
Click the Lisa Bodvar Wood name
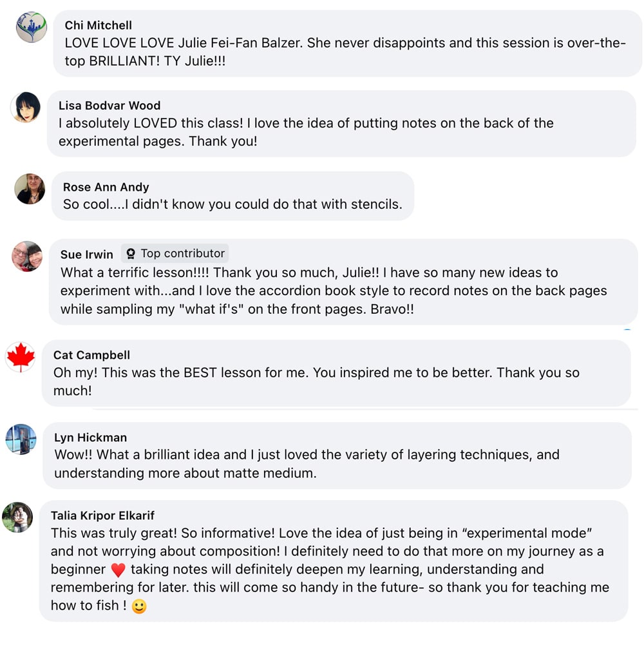pyautogui.click(x=109, y=106)
